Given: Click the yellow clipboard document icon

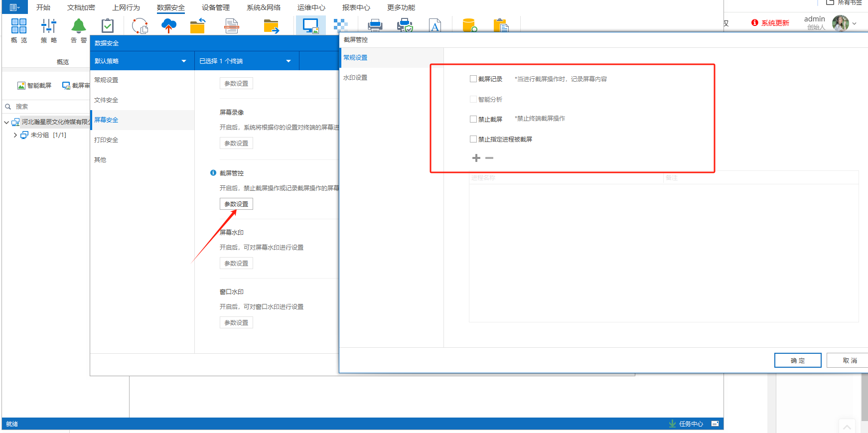Looking at the screenshot, I should [501, 25].
